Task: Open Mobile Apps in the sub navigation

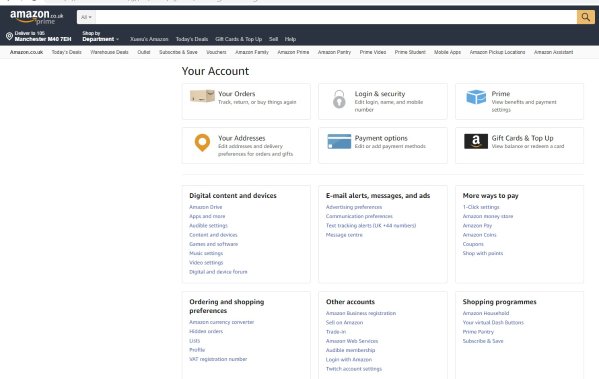Action: coord(447,52)
